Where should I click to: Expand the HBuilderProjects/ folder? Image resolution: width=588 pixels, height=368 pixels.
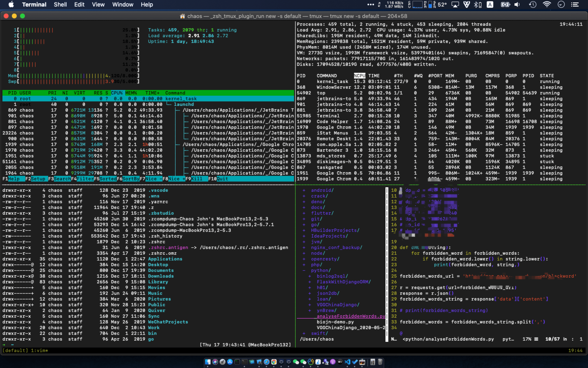coord(335,230)
